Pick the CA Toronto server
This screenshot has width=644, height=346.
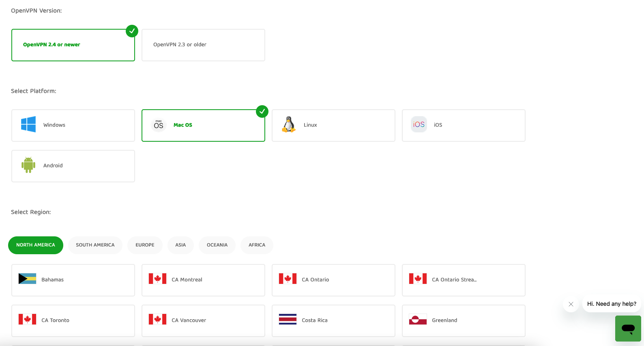pos(73,321)
